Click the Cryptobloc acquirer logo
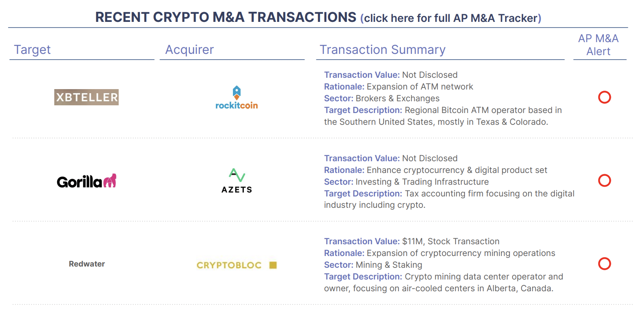The image size is (644, 320). [237, 265]
